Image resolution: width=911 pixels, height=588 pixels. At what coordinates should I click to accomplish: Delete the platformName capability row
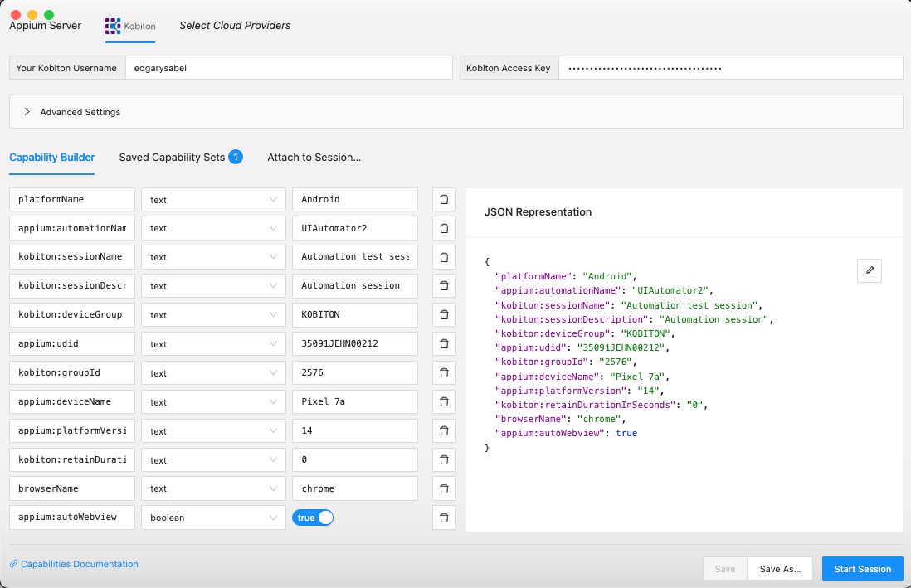point(444,199)
